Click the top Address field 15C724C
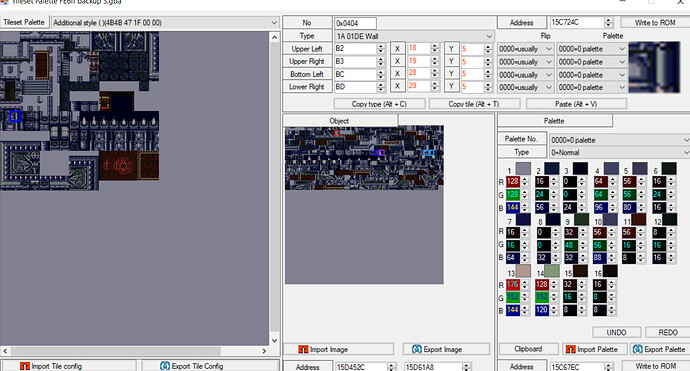The image size is (690, 371). [x=577, y=22]
